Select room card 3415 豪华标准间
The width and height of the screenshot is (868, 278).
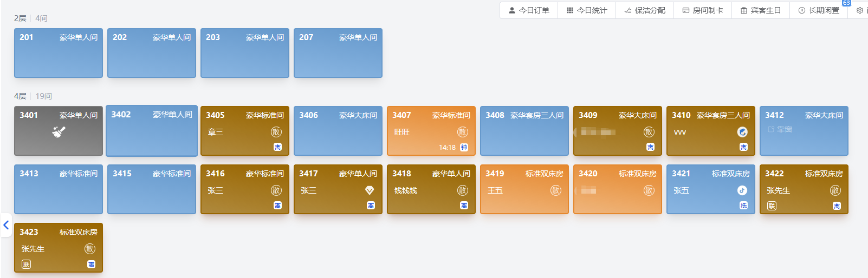click(152, 189)
